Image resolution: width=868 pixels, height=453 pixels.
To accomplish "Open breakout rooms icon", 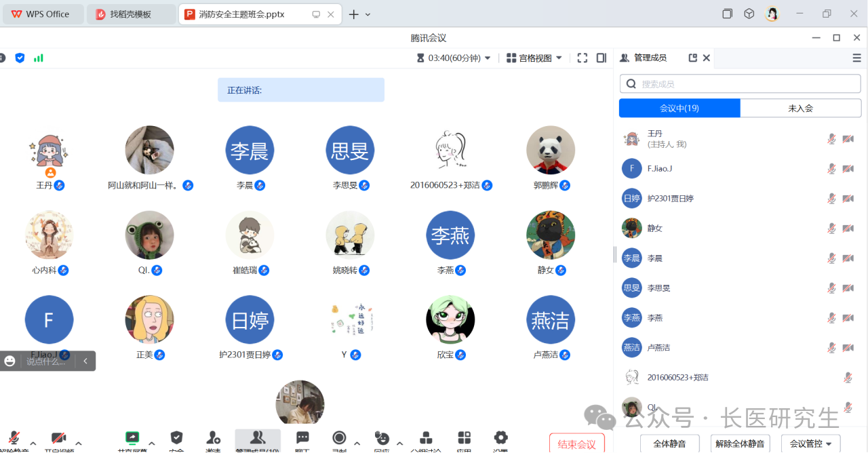I will click(x=426, y=437).
